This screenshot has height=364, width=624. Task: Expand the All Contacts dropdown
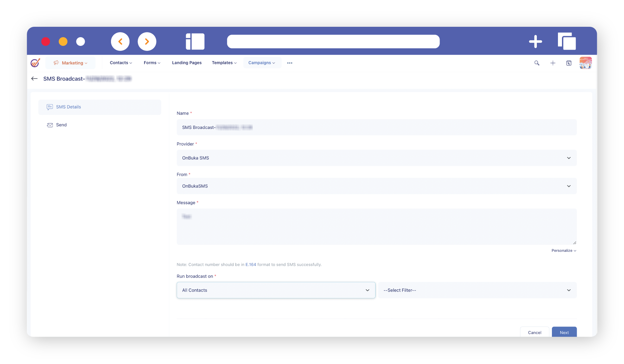[x=276, y=290]
